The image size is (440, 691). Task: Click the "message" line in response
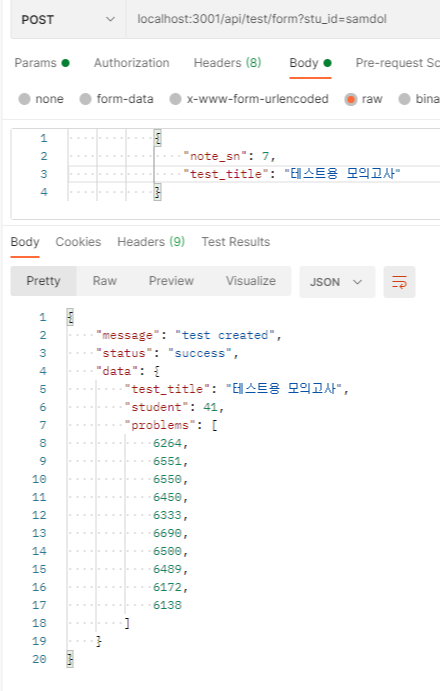point(189,335)
